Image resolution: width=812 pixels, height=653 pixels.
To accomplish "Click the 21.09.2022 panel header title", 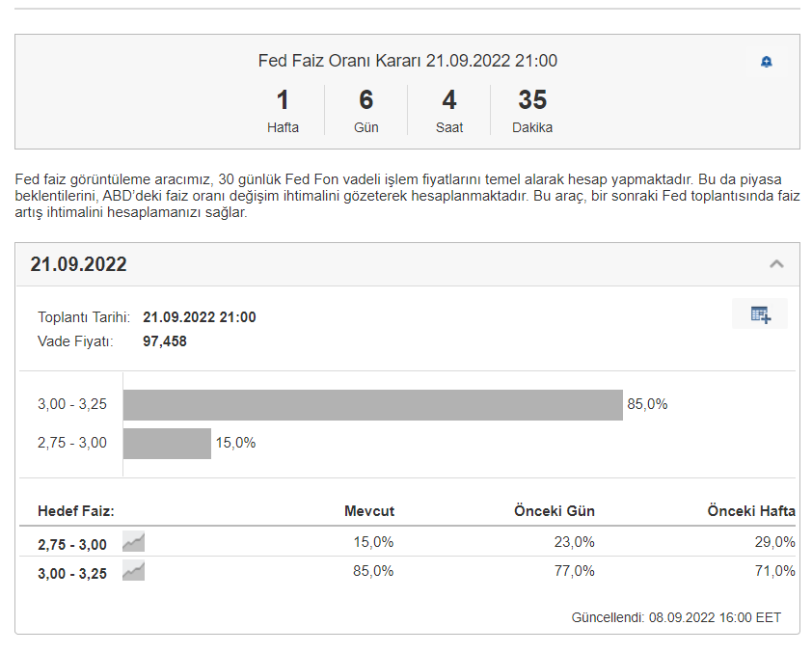I will click(79, 265).
